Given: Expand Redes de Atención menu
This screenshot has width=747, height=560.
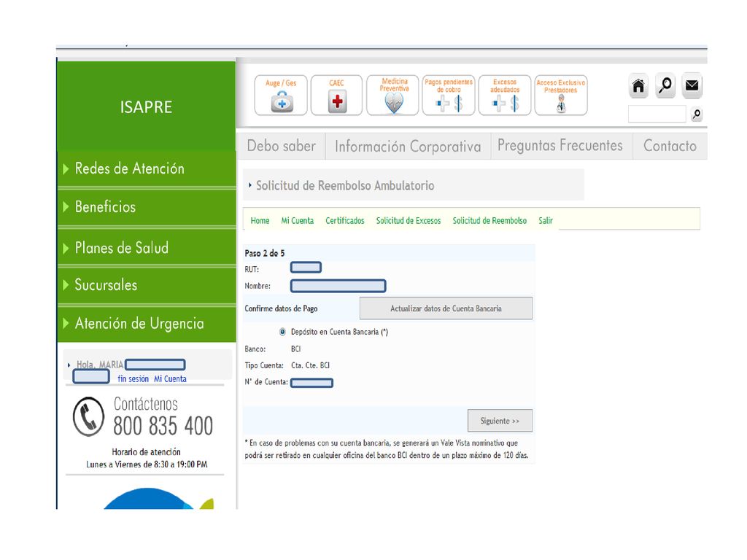Looking at the screenshot, I should coord(147,168).
